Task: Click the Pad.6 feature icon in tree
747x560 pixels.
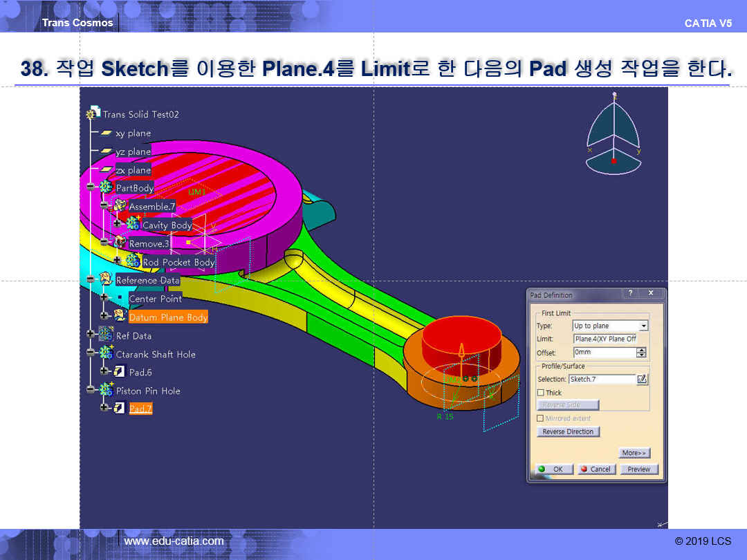Action: (x=119, y=372)
